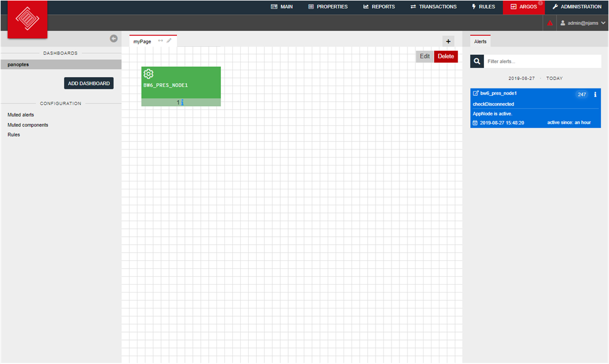Image resolution: width=609 pixels, height=364 pixels.
Task: Click the calendar icon on the alert timestamp
Action: [x=475, y=123]
